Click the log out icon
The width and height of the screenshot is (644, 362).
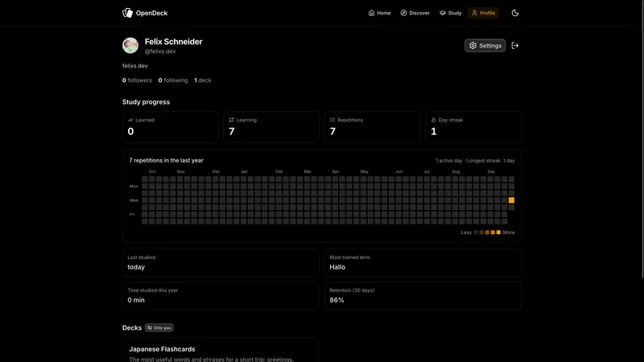(515, 46)
